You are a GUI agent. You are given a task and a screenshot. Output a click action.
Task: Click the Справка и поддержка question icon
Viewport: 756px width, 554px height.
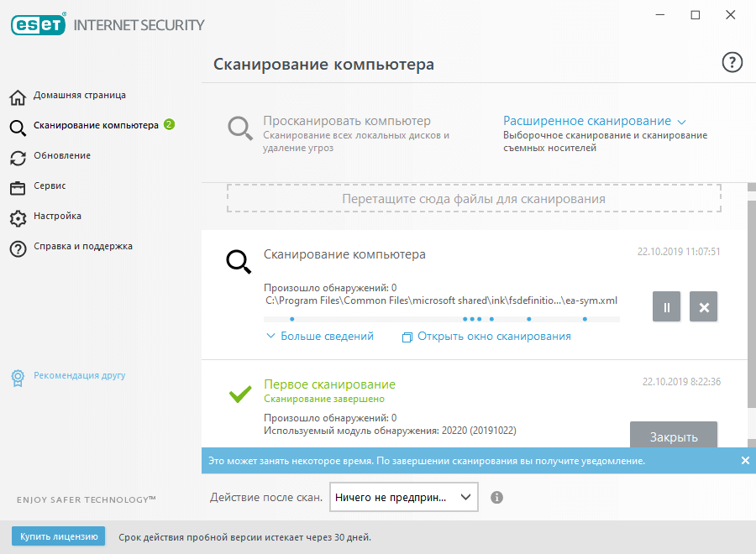click(18, 248)
